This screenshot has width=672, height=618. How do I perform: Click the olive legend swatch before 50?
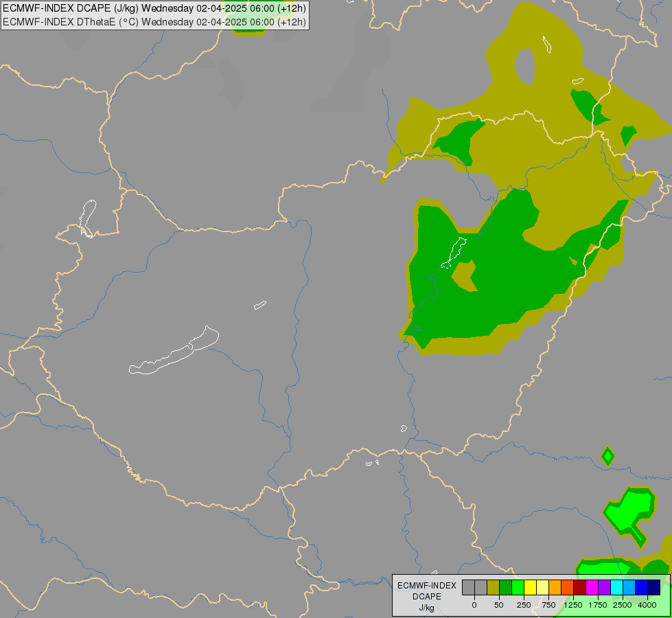pyautogui.click(x=494, y=588)
